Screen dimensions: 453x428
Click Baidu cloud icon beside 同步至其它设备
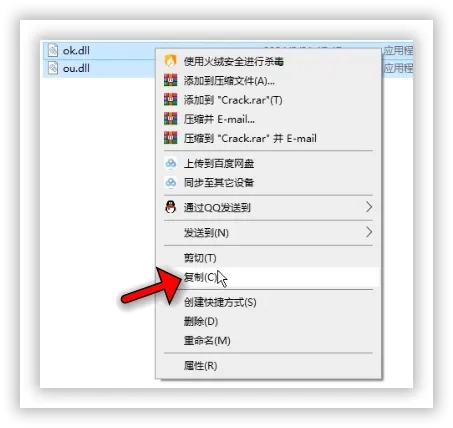pyautogui.click(x=171, y=182)
